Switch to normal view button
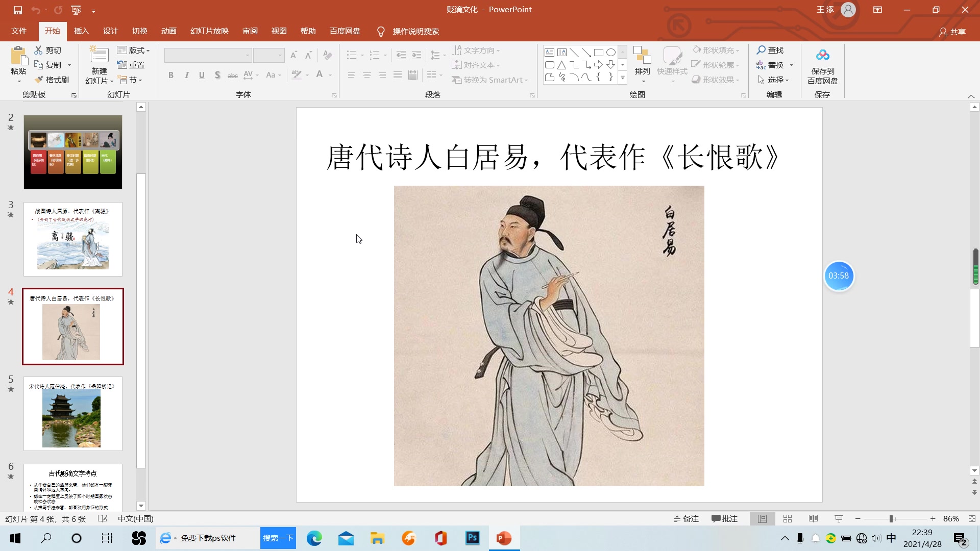Screen dimensions: 980x551 click(x=762, y=518)
